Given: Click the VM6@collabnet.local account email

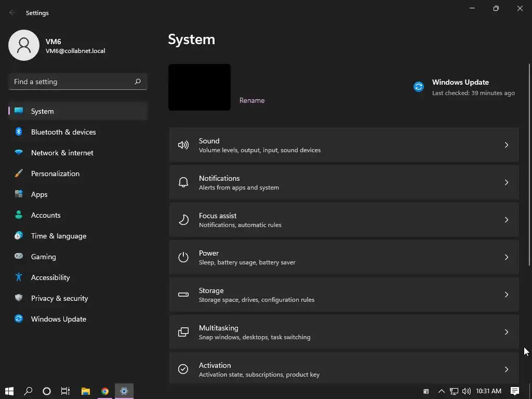Looking at the screenshot, I should pyautogui.click(x=75, y=51).
